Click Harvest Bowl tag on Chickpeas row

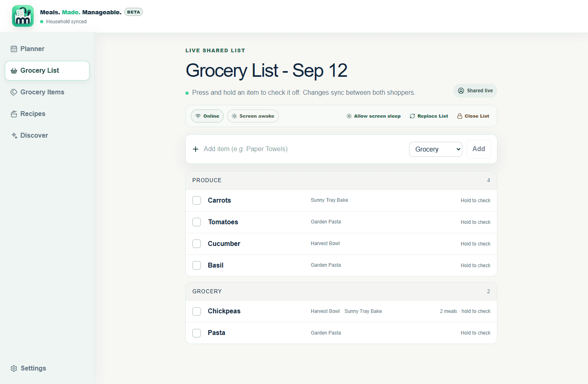325,311
